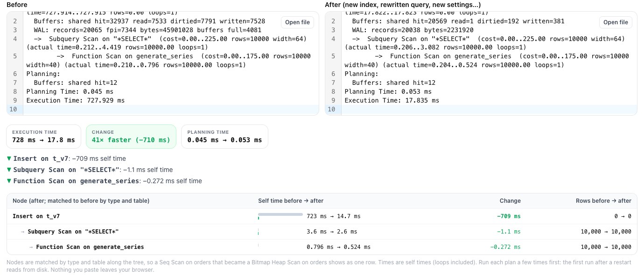The width and height of the screenshot is (644, 275).
Task: Click 'Planning Time: 0.045 ms' in Before
Action: point(70,92)
